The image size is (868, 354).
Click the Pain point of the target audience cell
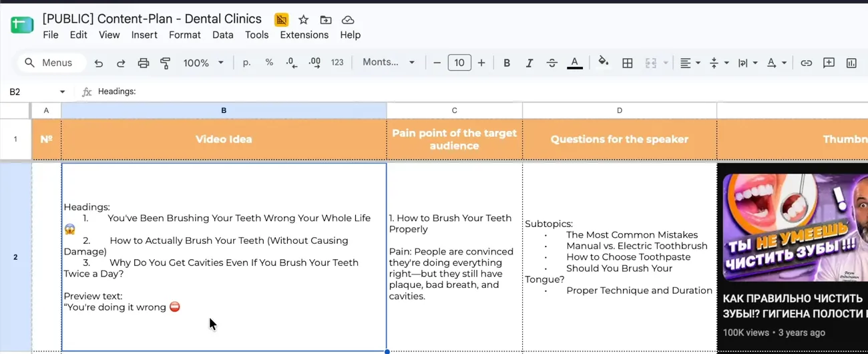(x=454, y=139)
